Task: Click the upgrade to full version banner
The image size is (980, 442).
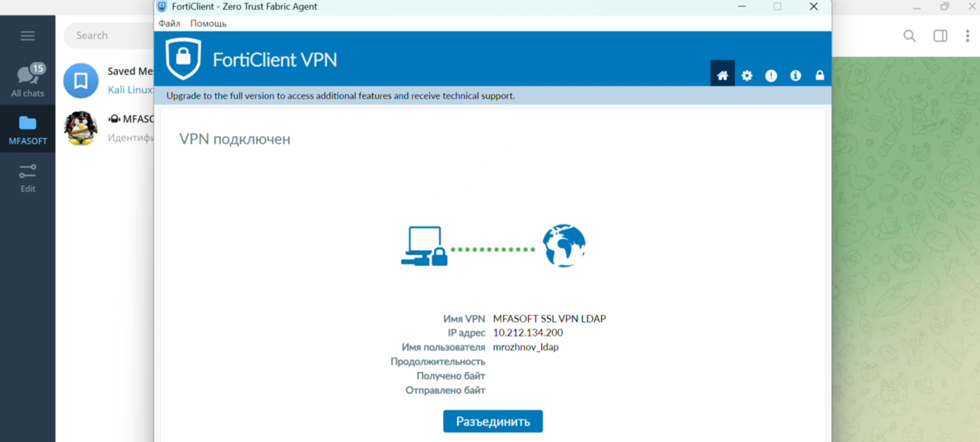Action: (341, 96)
